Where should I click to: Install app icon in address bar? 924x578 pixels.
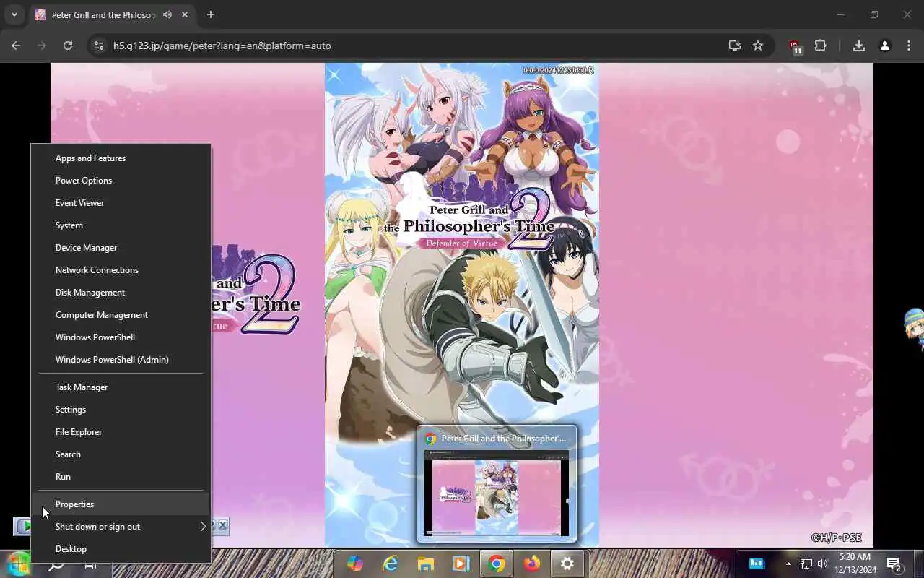[x=734, y=46]
